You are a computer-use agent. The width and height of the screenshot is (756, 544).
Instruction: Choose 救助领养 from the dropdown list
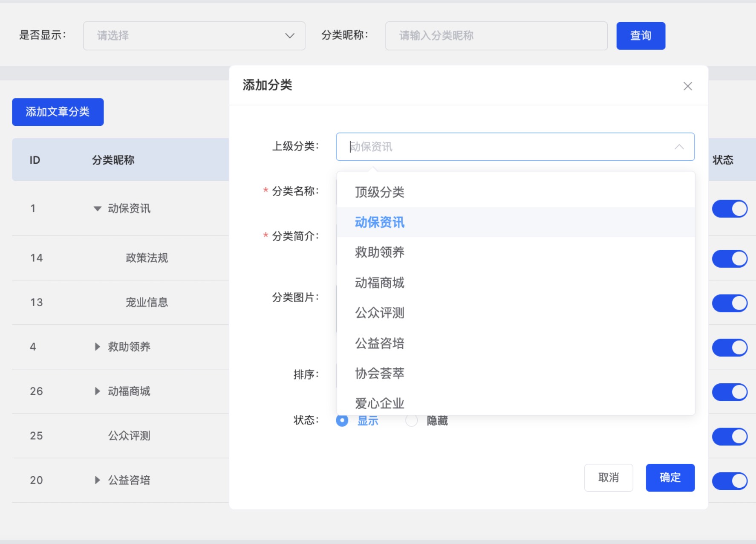(379, 252)
